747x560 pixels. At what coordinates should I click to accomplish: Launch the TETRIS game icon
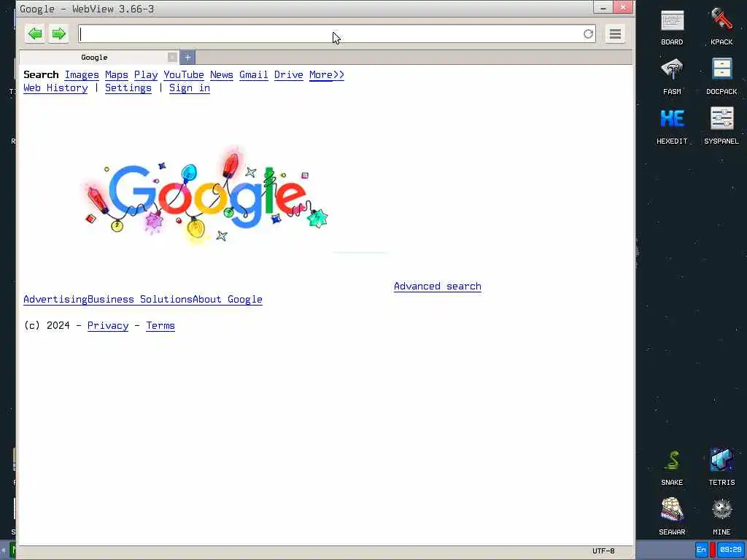(x=721, y=468)
